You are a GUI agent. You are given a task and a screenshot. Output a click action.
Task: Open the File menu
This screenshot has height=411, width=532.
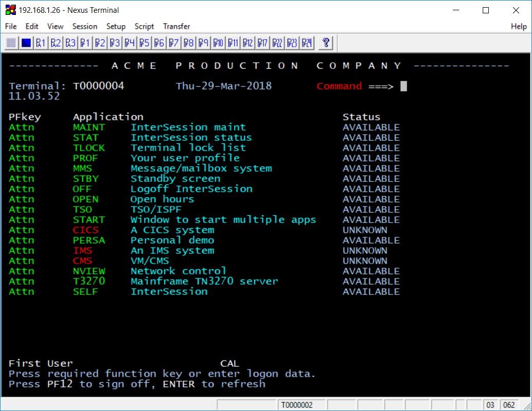[x=11, y=26]
